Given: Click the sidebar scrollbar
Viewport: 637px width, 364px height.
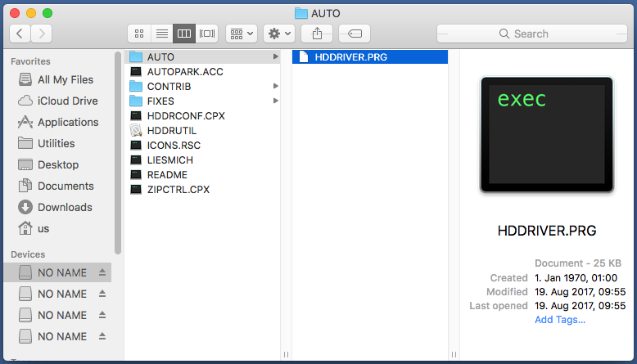Looking at the screenshot, I should click(x=118, y=153).
